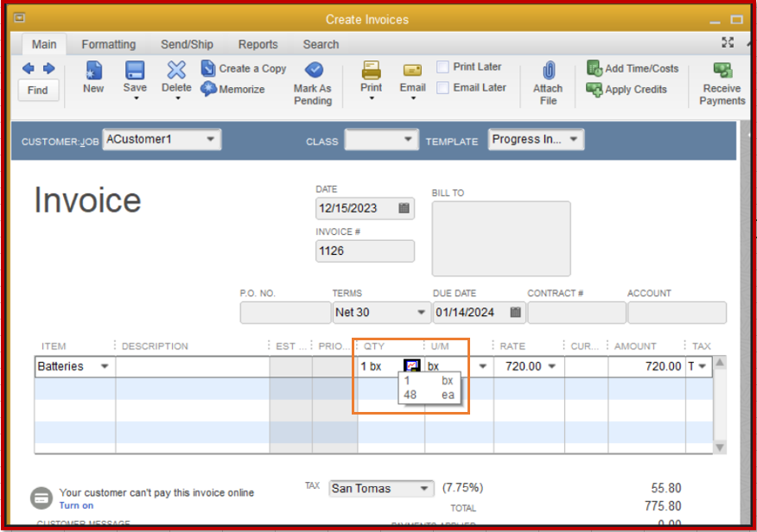Enable Email Later checkbox
The image size is (757, 532).
[x=442, y=88]
